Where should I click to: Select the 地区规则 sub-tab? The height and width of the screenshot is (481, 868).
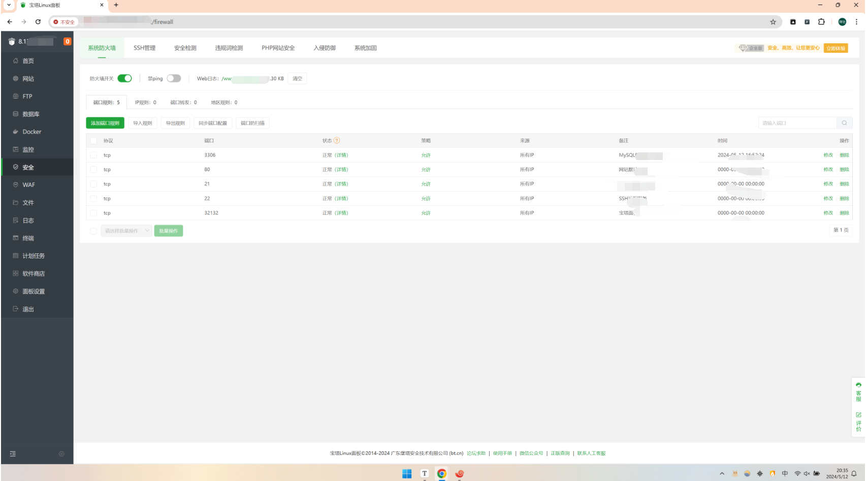pyautogui.click(x=224, y=103)
